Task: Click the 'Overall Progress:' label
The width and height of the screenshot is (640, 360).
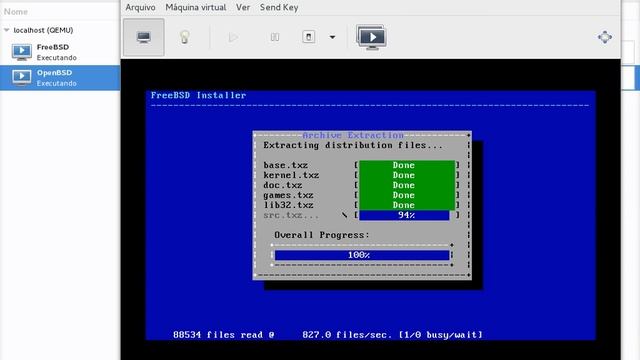Action: click(322, 235)
